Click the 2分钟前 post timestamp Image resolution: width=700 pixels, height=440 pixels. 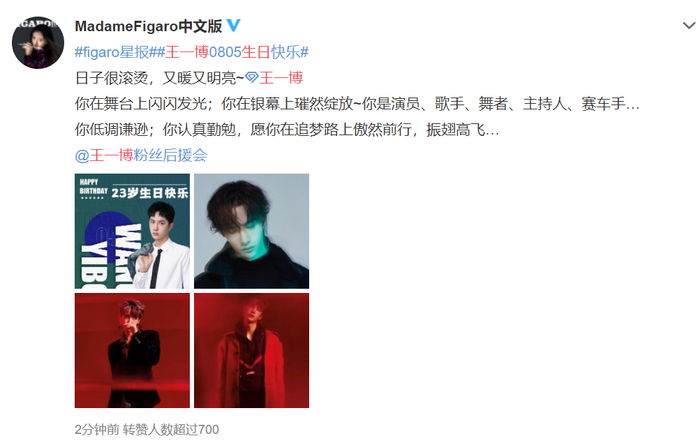tap(96, 429)
